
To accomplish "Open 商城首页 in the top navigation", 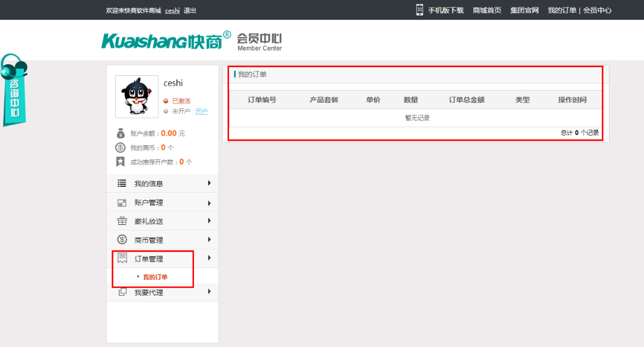I will point(487,10).
